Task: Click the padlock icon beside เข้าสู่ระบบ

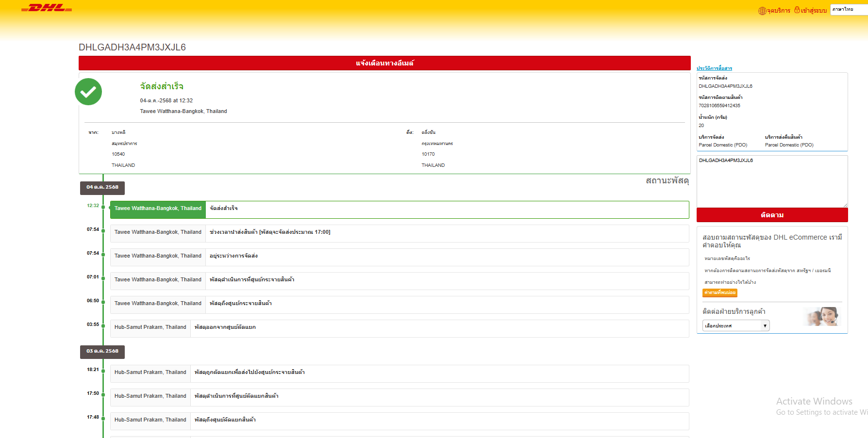Action: point(797,10)
